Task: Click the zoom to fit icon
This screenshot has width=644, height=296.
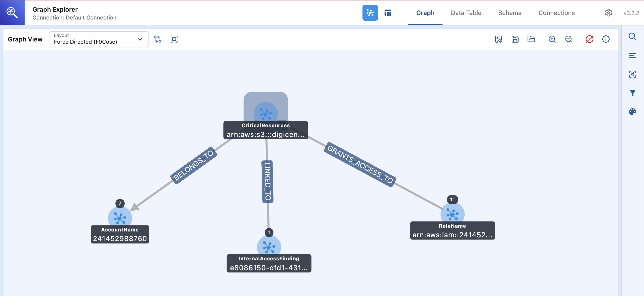Action: 174,39
